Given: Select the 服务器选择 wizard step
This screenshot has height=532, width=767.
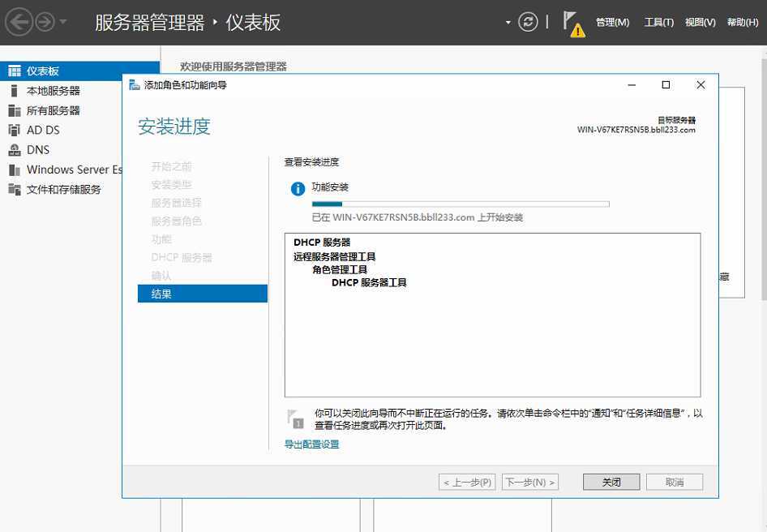Looking at the screenshot, I should point(176,203).
